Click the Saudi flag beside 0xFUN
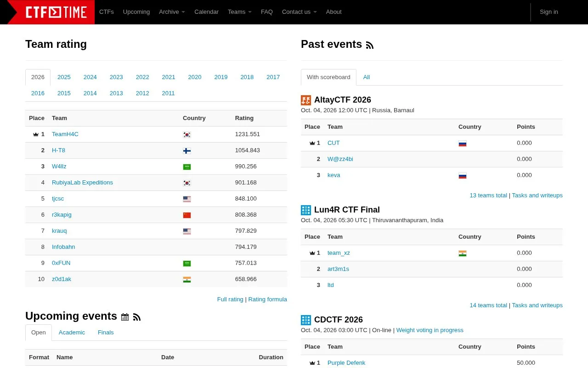Image resolution: width=588 pixels, height=368 pixels. (x=187, y=264)
